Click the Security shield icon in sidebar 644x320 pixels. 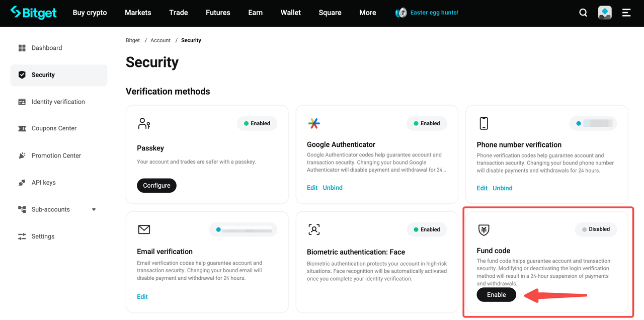[22, 74]
